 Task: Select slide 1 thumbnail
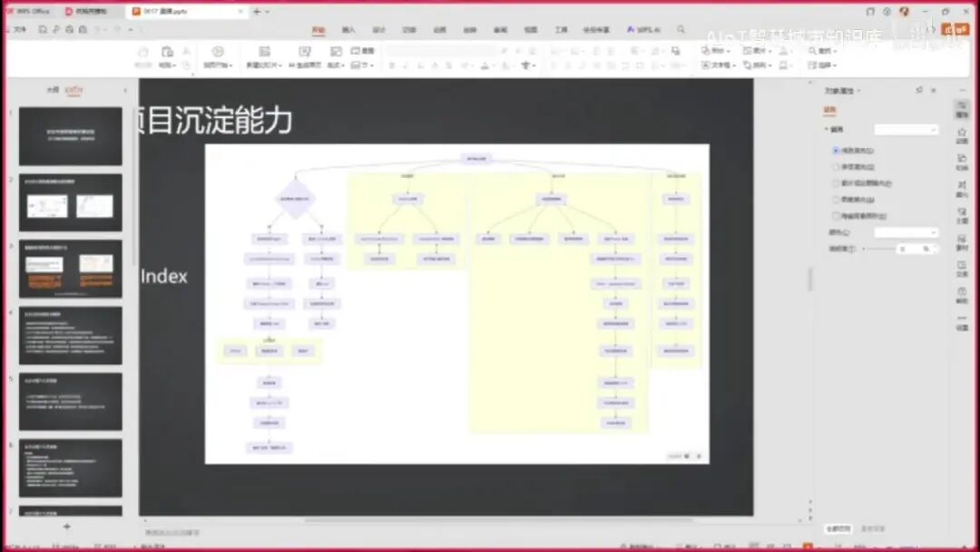point(71,136)
